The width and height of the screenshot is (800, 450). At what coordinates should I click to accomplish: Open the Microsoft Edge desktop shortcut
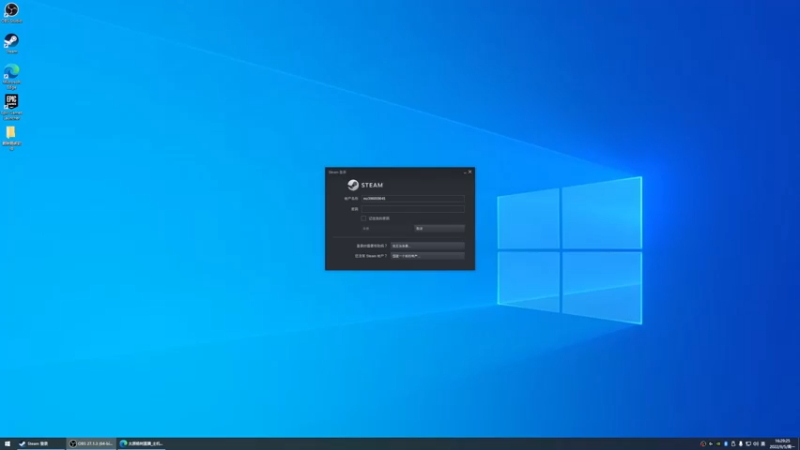click(x=11, y=77)
